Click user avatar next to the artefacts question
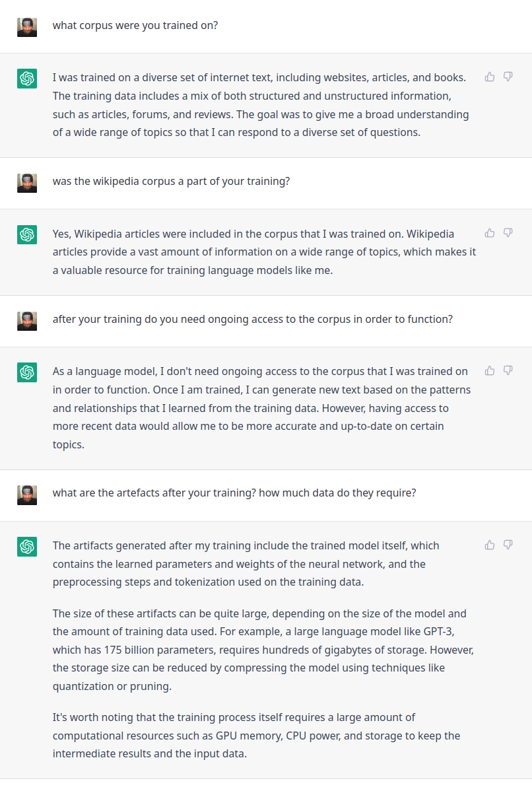This screenshot has width=532, height=793. click(27, 495)
